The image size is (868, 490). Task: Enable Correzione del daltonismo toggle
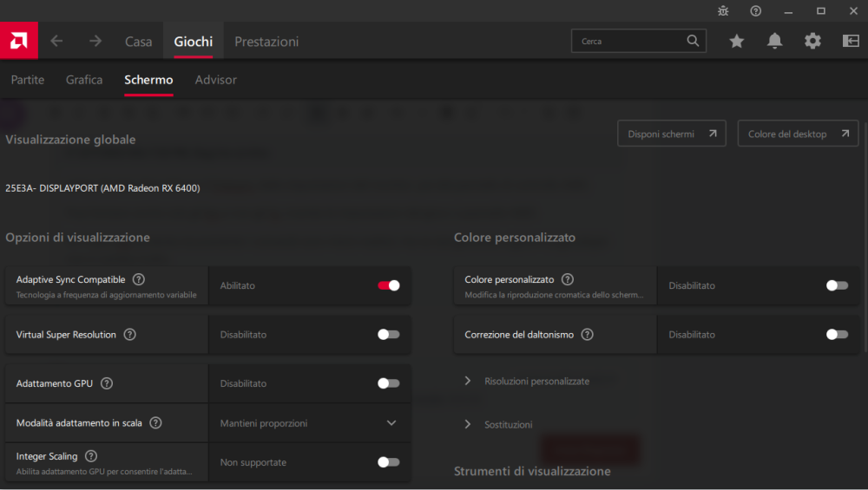click(837, 335)
